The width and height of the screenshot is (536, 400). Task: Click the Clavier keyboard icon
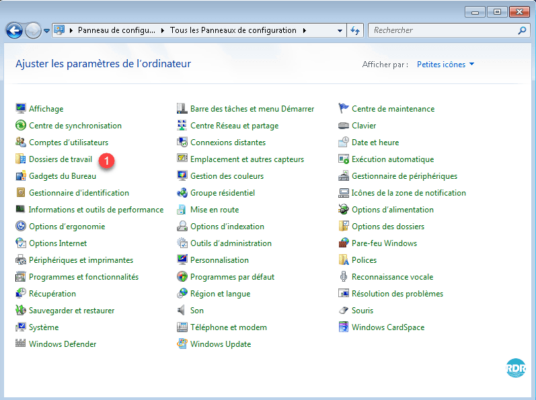(343, 125)
